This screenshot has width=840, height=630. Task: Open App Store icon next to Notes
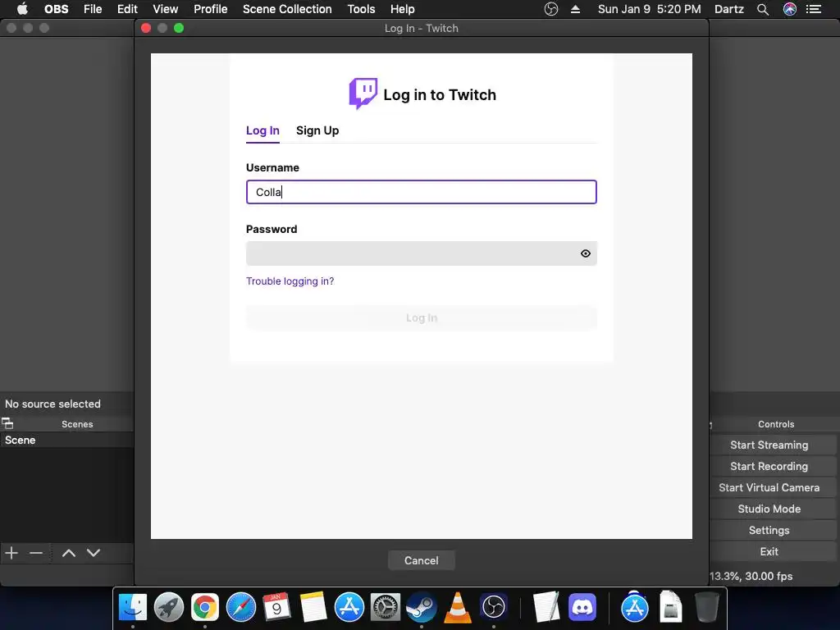[349, 608]
